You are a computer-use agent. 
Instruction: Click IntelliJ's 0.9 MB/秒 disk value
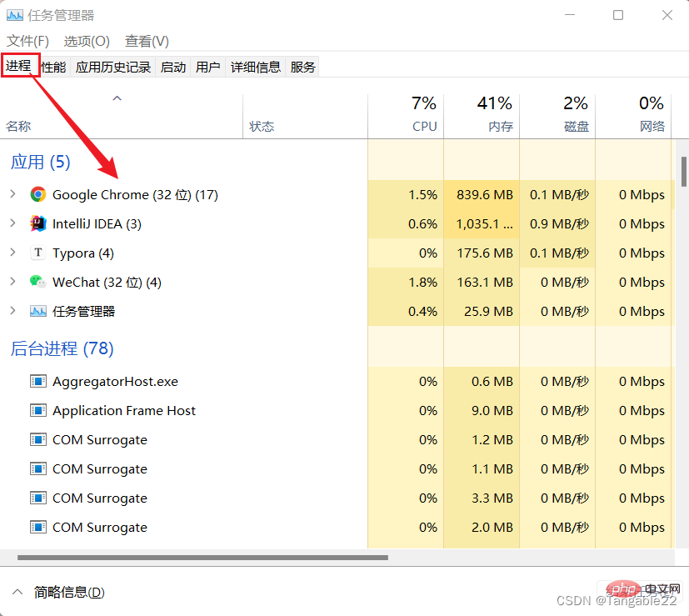(559, 223)
